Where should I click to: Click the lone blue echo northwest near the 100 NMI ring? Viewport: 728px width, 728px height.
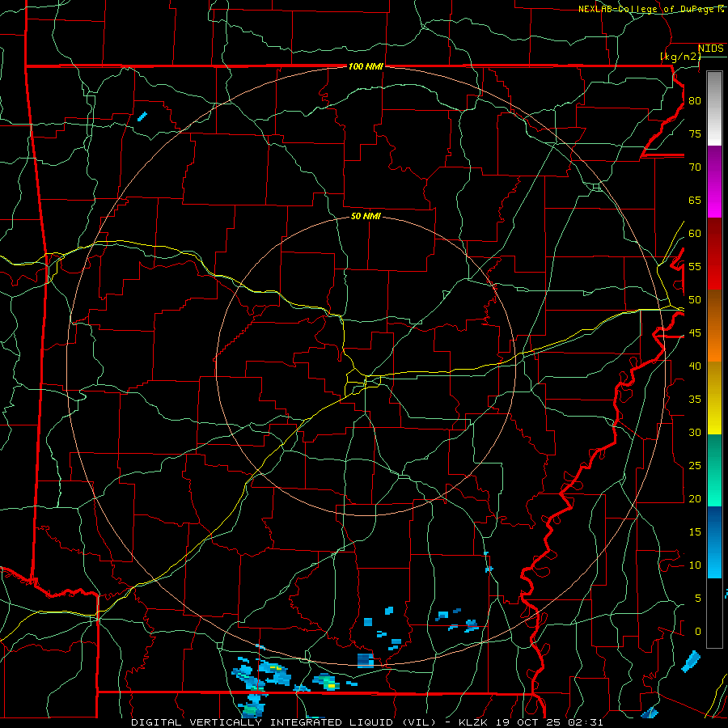142,116
